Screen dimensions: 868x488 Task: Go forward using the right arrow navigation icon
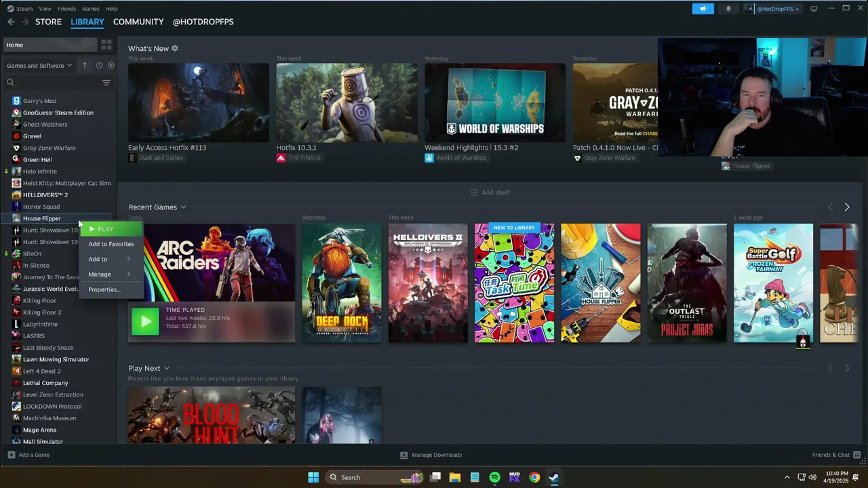[25, 22]
